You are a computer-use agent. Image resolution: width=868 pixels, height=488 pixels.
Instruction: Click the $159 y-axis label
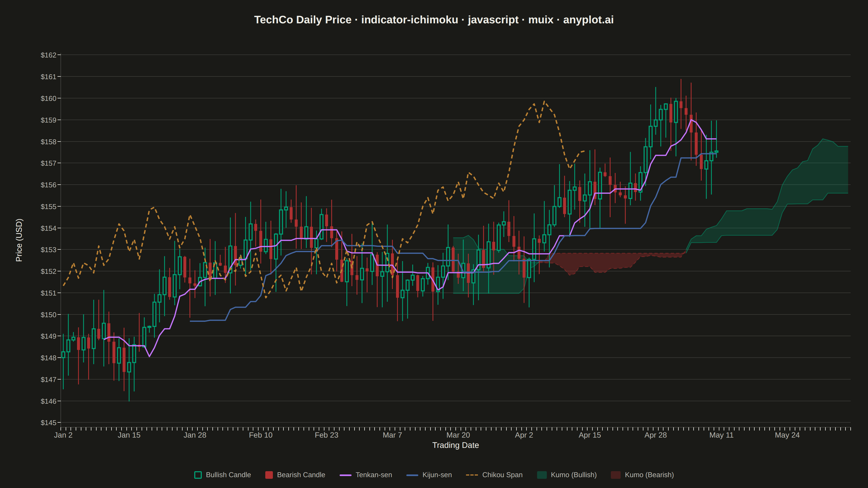[49, 120]
